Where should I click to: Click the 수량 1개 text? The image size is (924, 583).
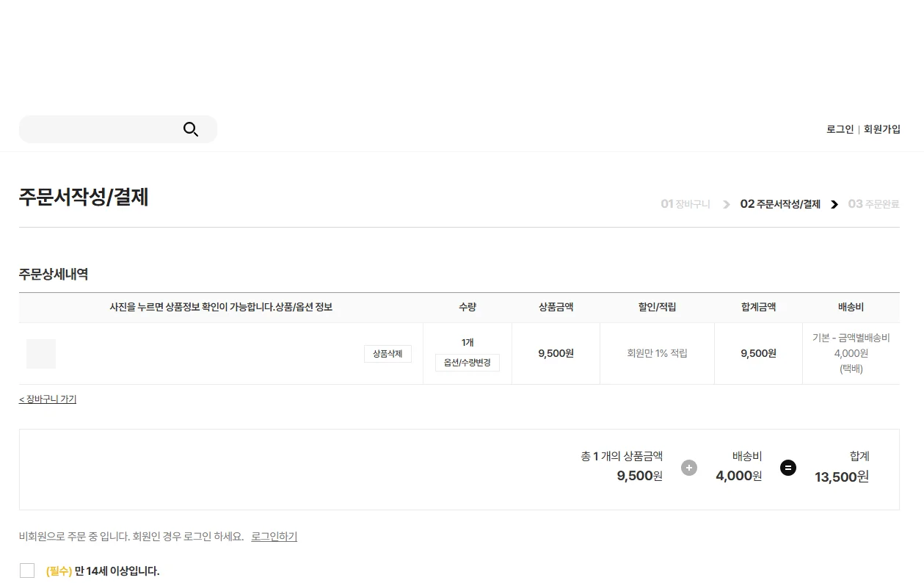click(x=468, y=343)
